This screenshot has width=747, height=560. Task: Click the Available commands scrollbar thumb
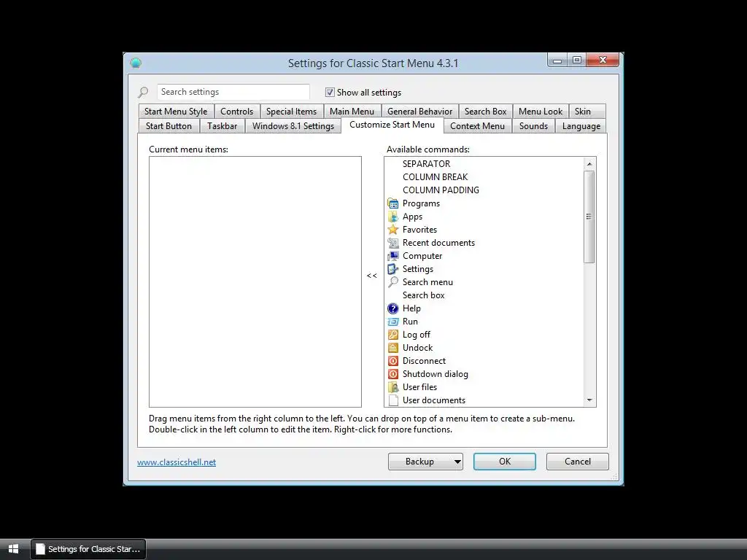tap(589, 217)
